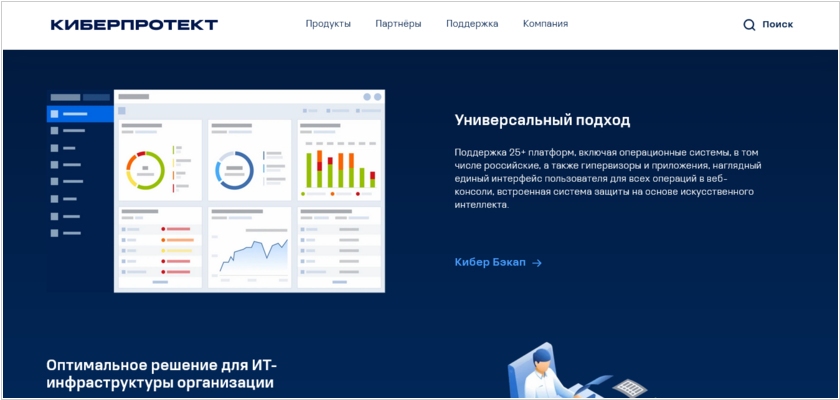Screen dimensions: 840x400
Task: Click heading 'Оптимальное решение для ИТ-инфраструктуры организации'
Action: click(x=163, y=374)
